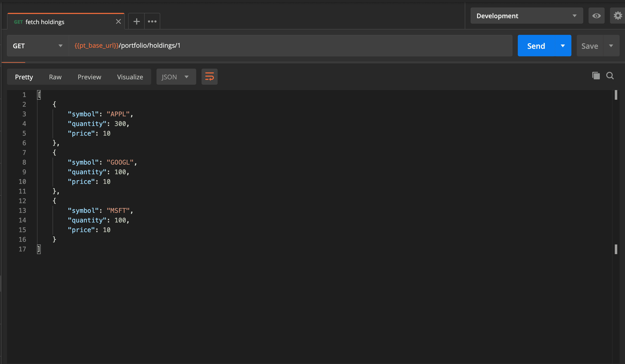
Task: Click quantity value 300 on line 4
Action: (x=120, y=124)
